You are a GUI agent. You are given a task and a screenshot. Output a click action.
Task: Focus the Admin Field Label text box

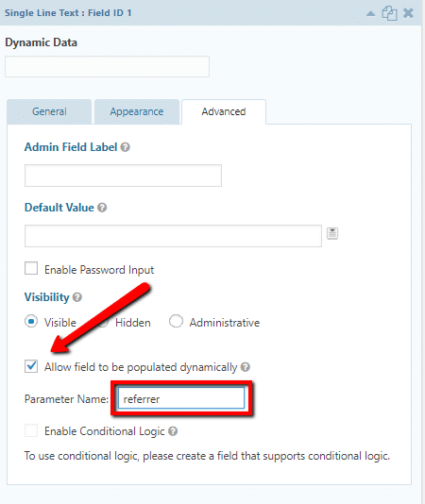click(123, 176)
